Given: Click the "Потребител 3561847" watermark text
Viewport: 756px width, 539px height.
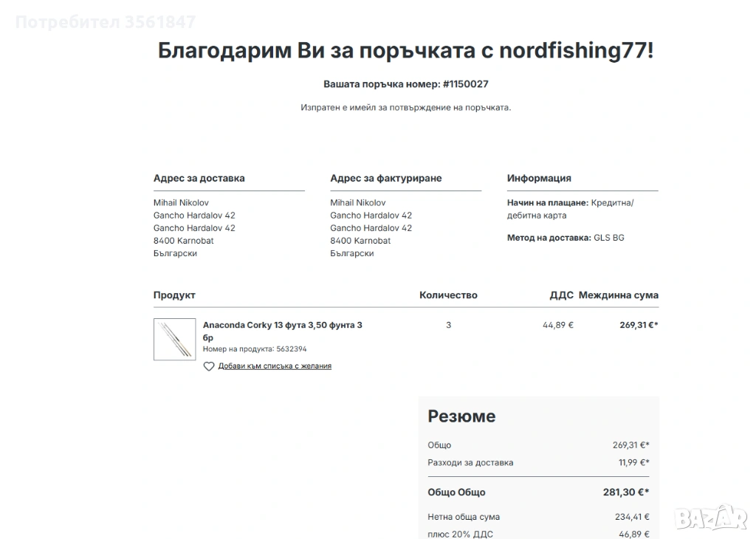Looking at the screenshot, I should click(106, 22).
